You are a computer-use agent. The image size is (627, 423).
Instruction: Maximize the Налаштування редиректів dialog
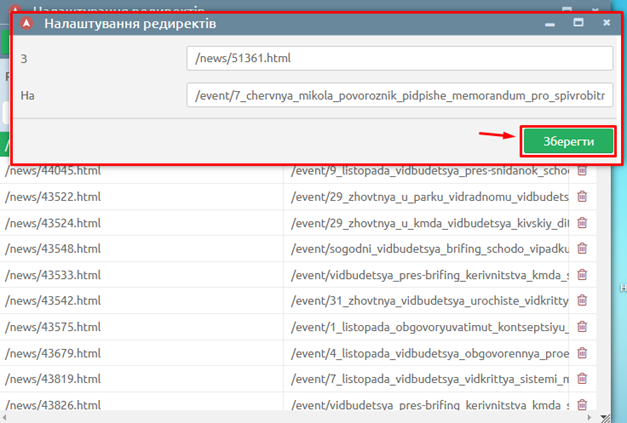point(578,22)
